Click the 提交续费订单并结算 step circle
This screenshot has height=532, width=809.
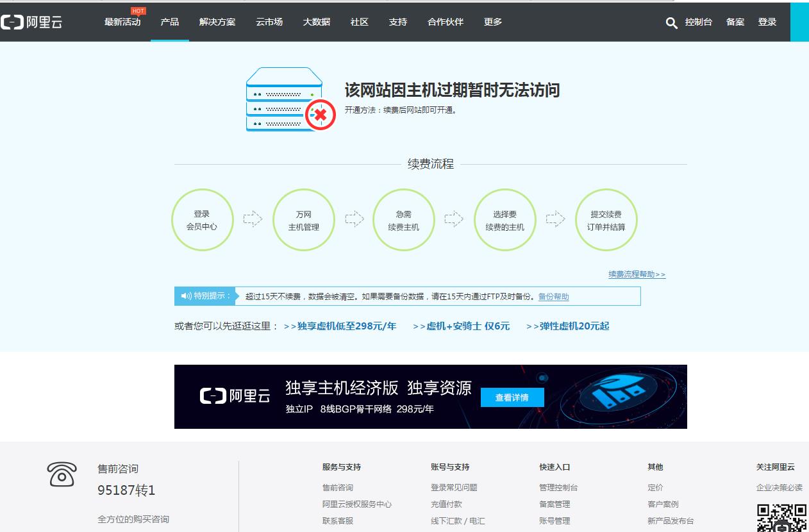tap(606, 220)
